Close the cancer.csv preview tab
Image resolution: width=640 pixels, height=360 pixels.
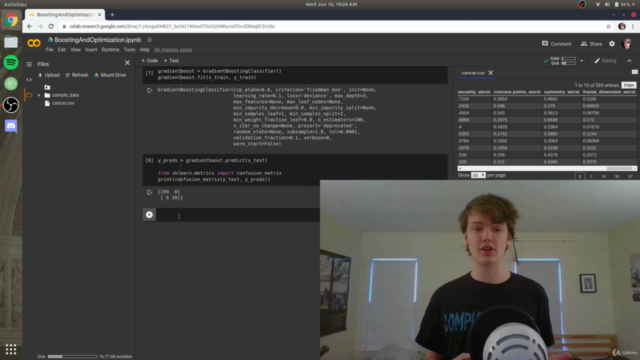click(x=491, y=73)
